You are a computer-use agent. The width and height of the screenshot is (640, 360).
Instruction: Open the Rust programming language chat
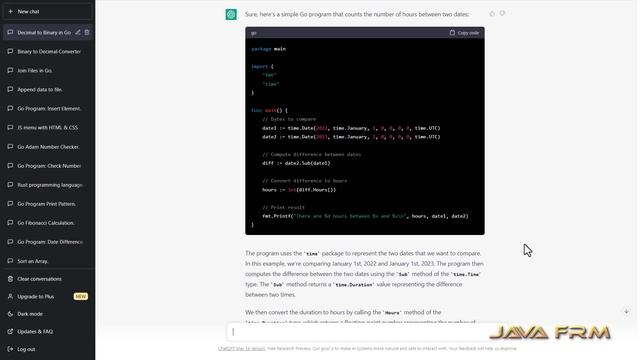47,184
